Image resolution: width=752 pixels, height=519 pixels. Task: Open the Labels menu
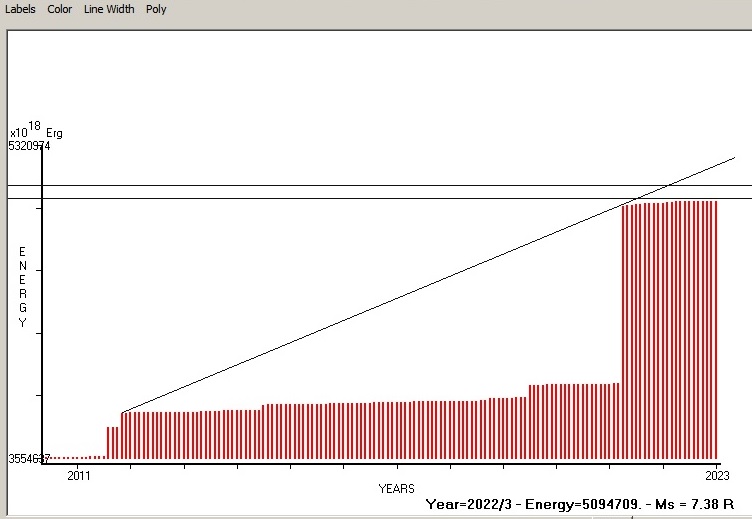point(20,9)
